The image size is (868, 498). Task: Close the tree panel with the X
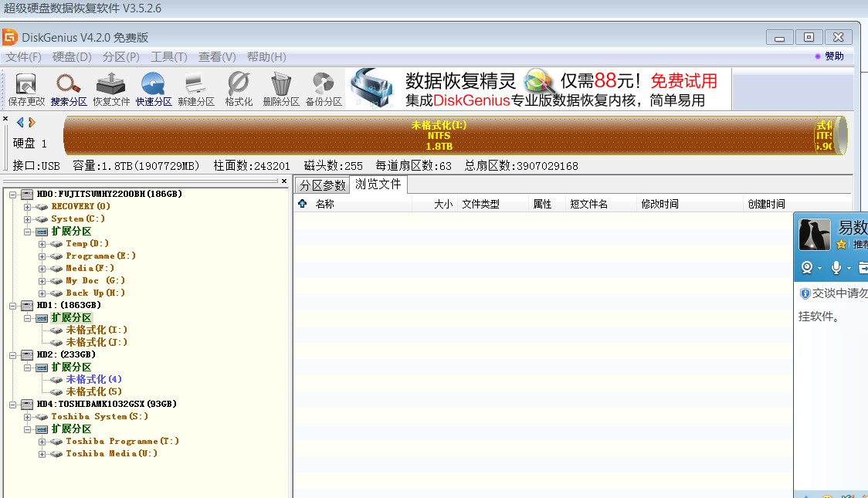tap(284, 181)
